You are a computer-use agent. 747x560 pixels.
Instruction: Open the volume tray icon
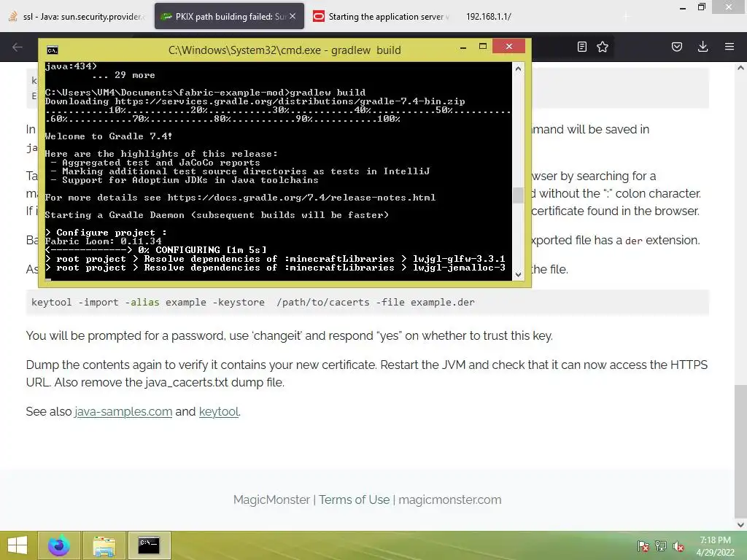coord(678,546)
